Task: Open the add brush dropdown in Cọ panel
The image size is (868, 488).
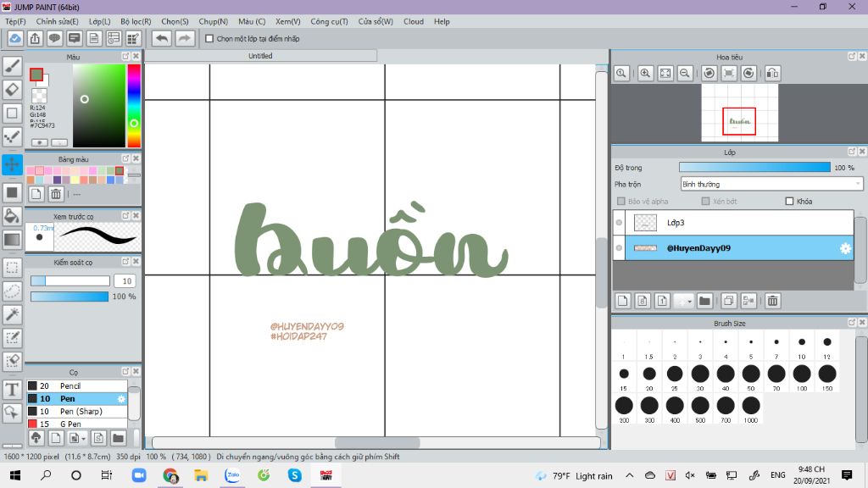Action: [84, 439]
